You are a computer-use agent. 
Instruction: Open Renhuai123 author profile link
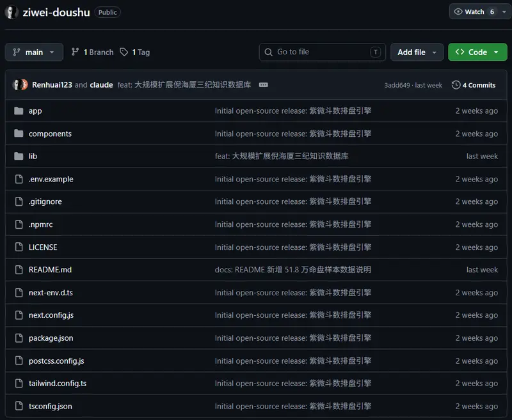pyautogui.click(x=52, y=85)
